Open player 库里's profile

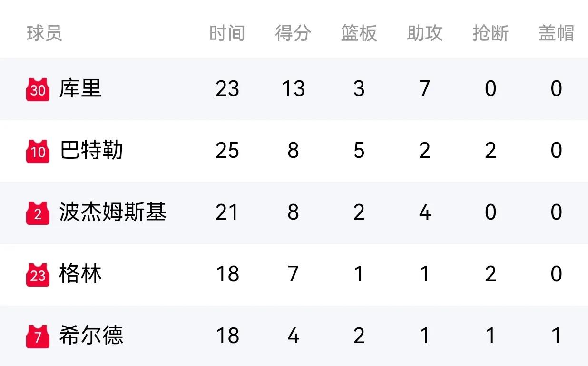coord(80,88)
